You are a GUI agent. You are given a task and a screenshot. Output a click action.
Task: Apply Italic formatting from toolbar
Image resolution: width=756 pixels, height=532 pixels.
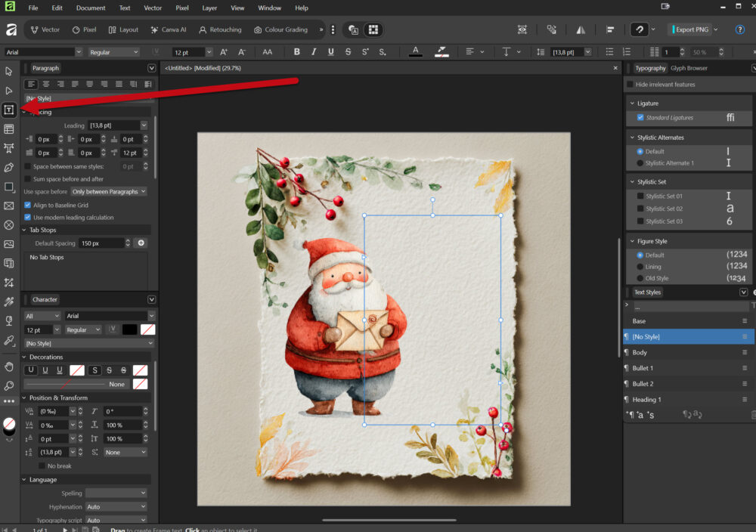pyautogui.click(x=314, y=52)
